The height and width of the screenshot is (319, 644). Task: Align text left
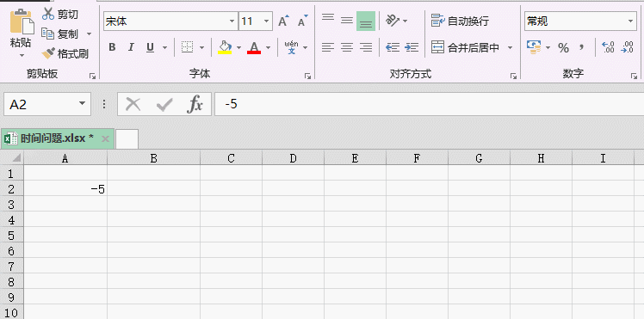point(328,47)
